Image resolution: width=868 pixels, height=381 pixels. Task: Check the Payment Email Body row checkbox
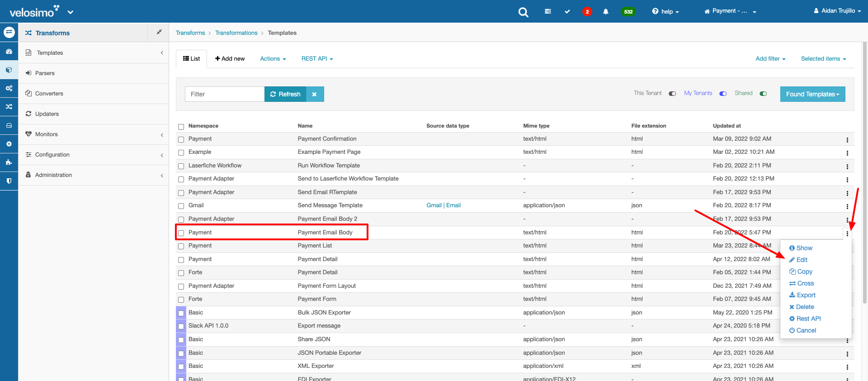(181, 233)
